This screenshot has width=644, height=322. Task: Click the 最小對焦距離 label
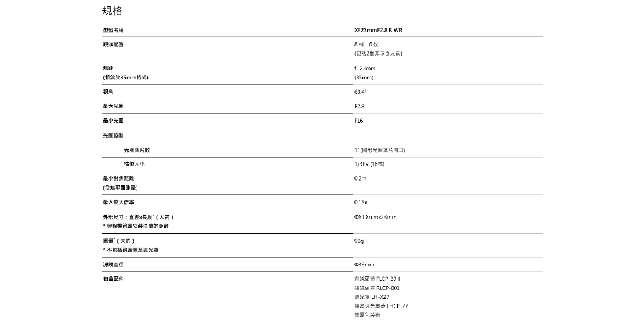click(118, 178)
